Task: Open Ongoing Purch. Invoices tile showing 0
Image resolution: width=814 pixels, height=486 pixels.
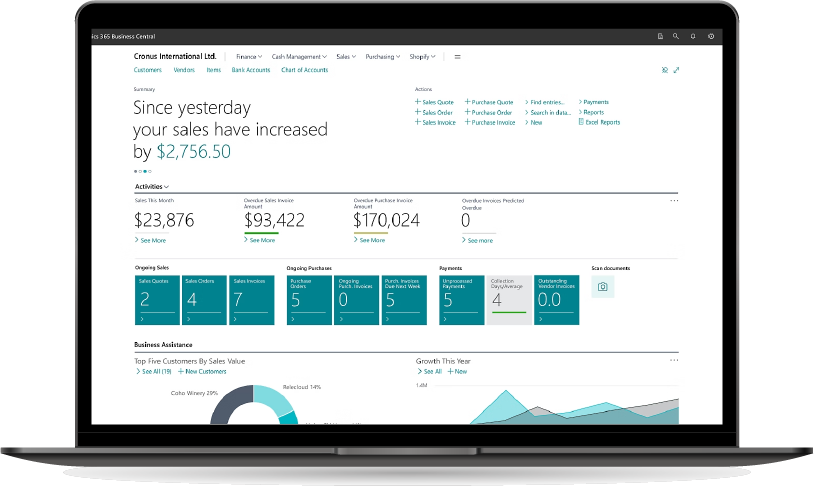Action: pos(357,300)
